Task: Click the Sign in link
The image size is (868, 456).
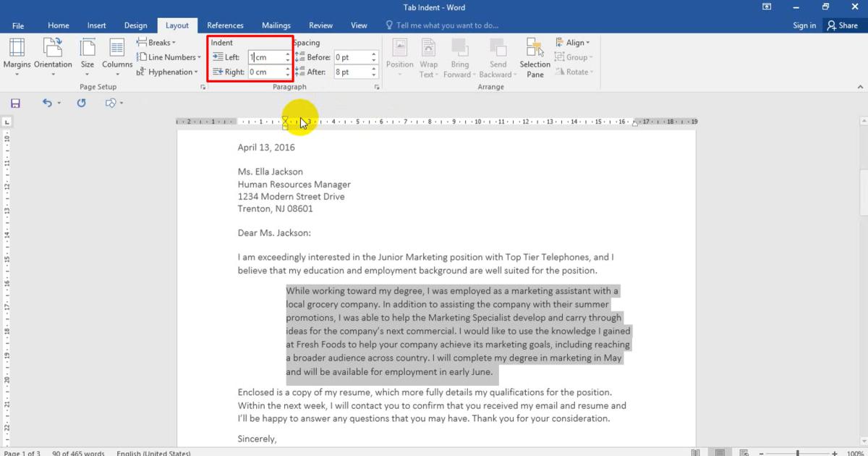Action: coord(804,25)
